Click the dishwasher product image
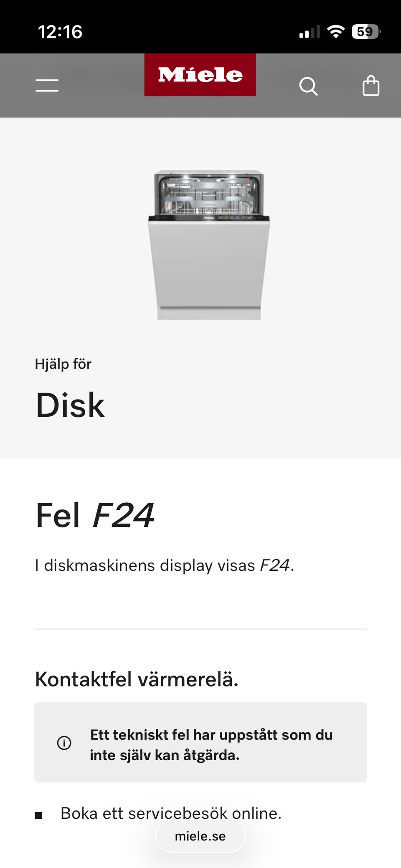Viewport: 401px width, 868px height. pos(209,245)
